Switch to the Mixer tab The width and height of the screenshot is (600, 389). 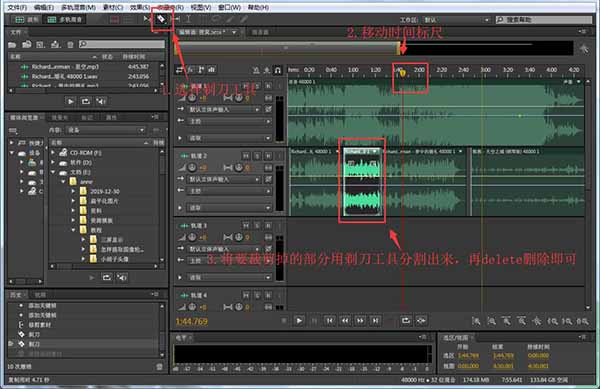coord(260,33)
